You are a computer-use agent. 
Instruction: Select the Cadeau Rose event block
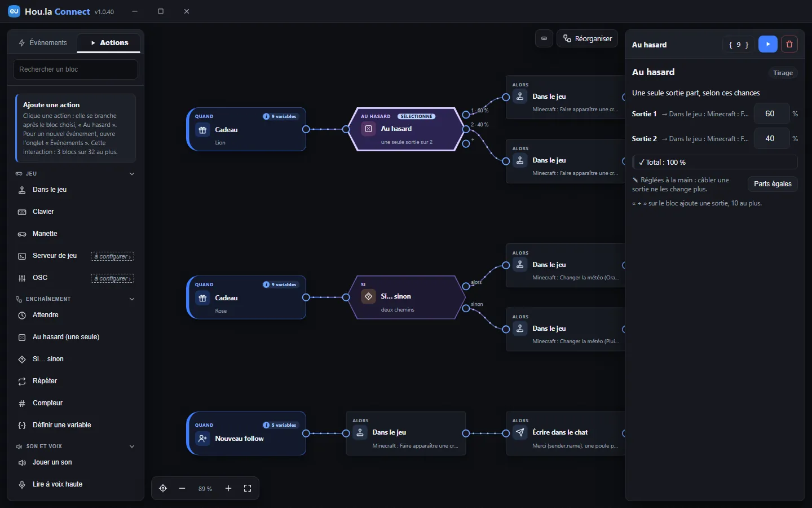point(246,297)
